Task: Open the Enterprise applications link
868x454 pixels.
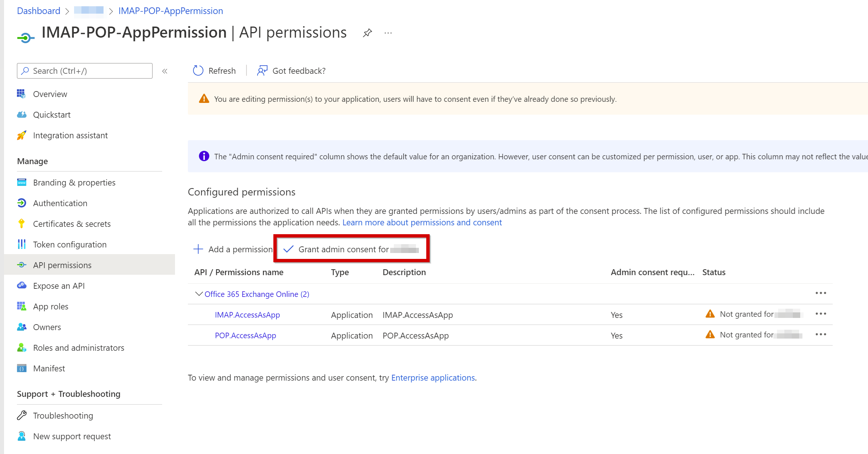Action: pyautogui.click(x=433, y=378)
